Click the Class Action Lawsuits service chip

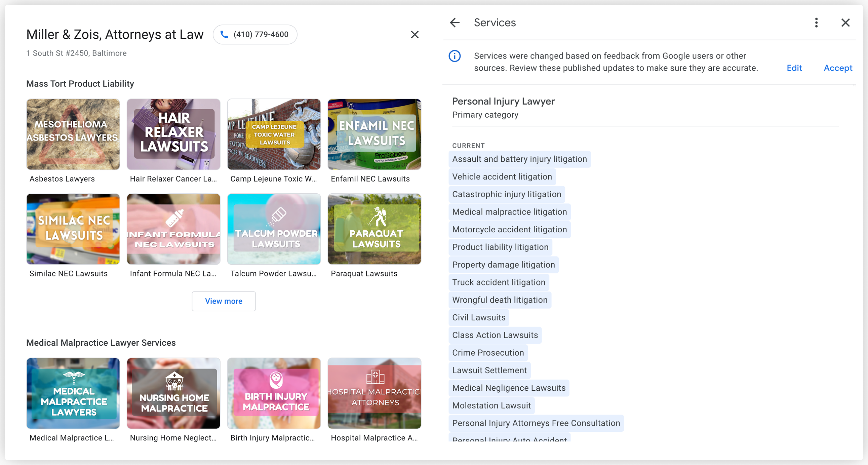click(495, 335)
